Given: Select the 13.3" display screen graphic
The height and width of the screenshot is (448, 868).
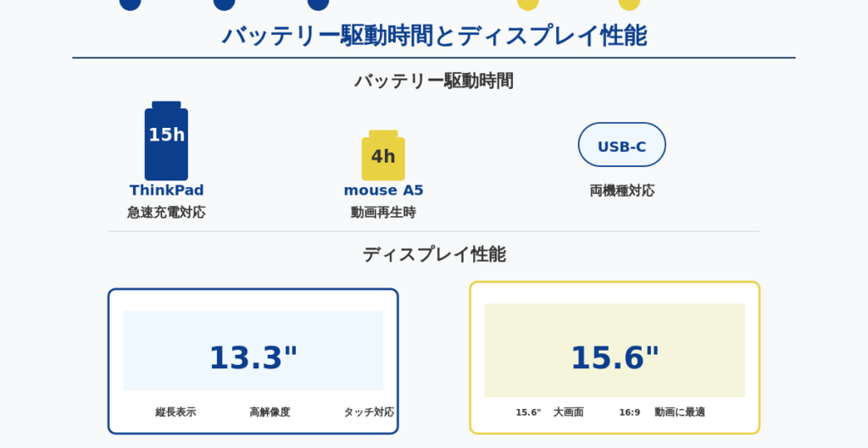Looking at the screenshot, I should point(253,351).
